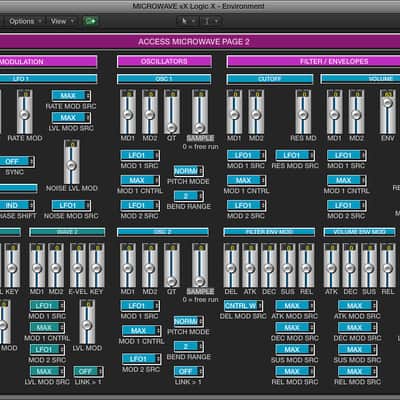
Task: Open WAVE 2 MOD 1 CNTRL dropdown
Action: pyautogui.click(x=47, y=328)
